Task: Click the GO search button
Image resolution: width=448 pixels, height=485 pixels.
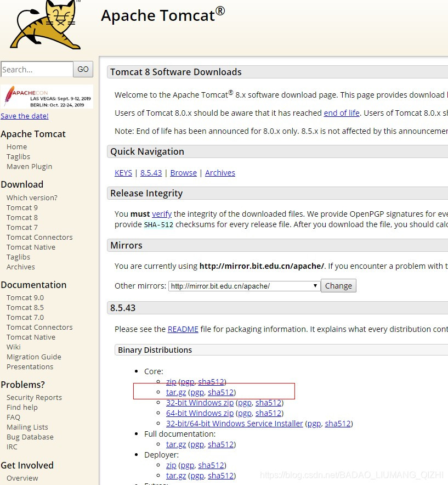Action: (x=83, y=69)
